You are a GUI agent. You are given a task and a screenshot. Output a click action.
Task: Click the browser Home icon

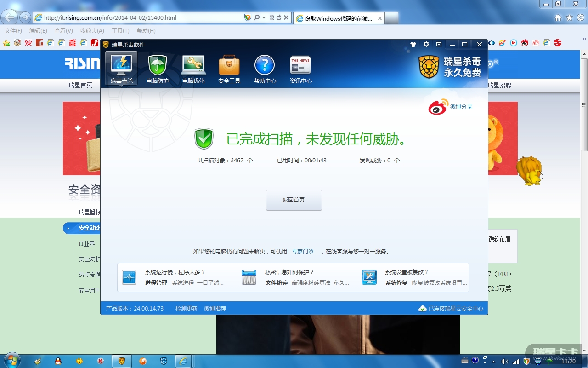point(558,18)
